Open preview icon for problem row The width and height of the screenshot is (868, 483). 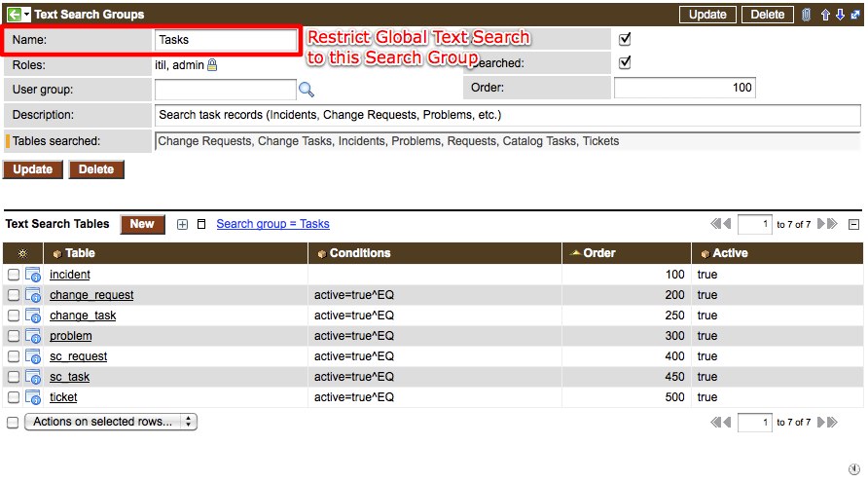point(32,336)
